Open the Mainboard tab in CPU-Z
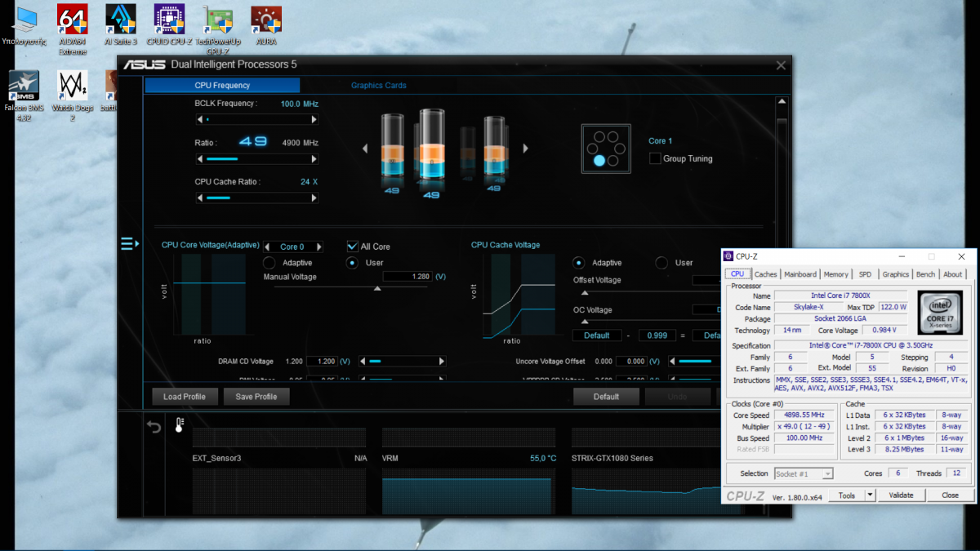This screenshot has width=980, height=551. (800, 274)
